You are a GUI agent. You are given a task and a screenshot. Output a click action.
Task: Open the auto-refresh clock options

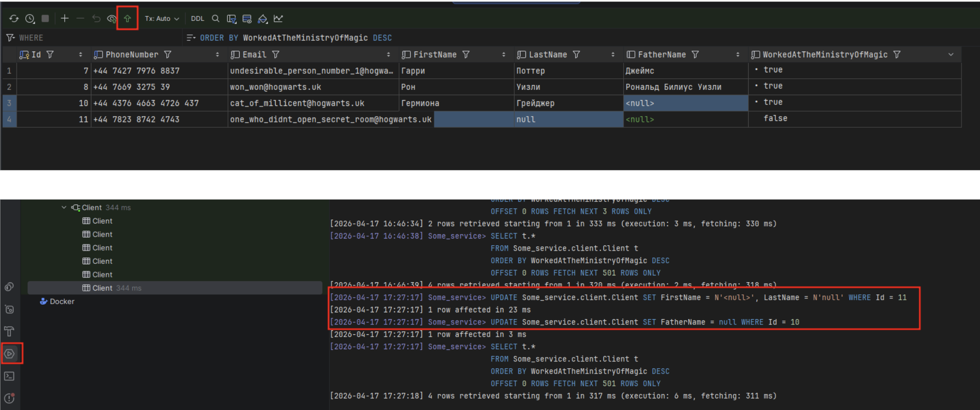point(30,18)
